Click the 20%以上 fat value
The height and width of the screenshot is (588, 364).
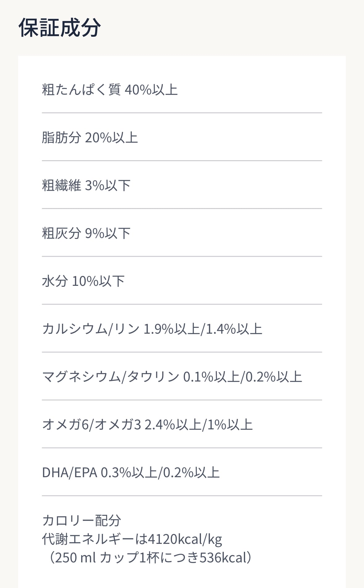coord(111,138)
